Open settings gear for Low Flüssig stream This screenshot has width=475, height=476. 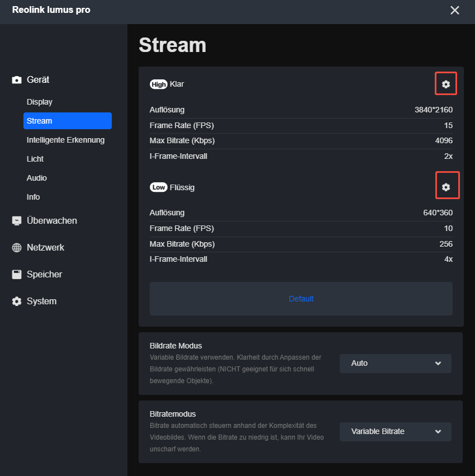(445, 187)
